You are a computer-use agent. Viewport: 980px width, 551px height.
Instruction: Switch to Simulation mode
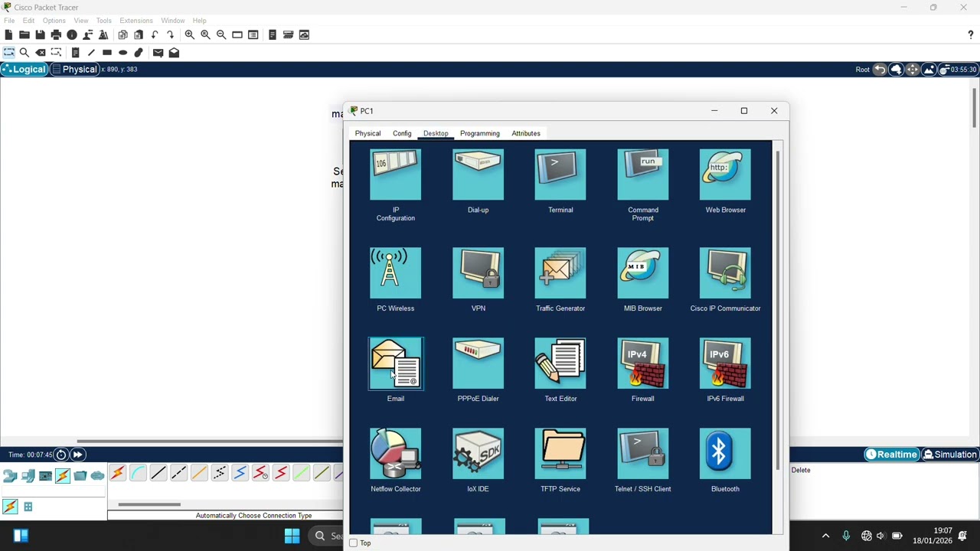click(x=950, y=455)
